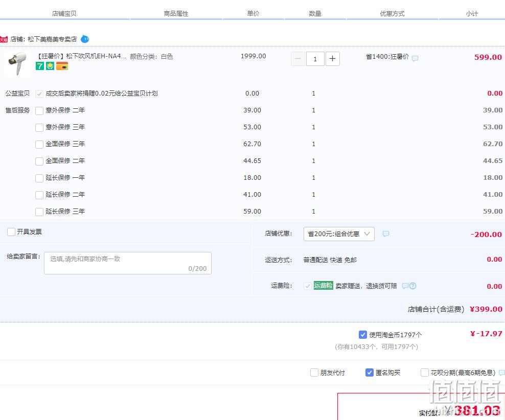Check 全面保修 三年 for 62.70
The image size is (505, 420).
(39, 144)
